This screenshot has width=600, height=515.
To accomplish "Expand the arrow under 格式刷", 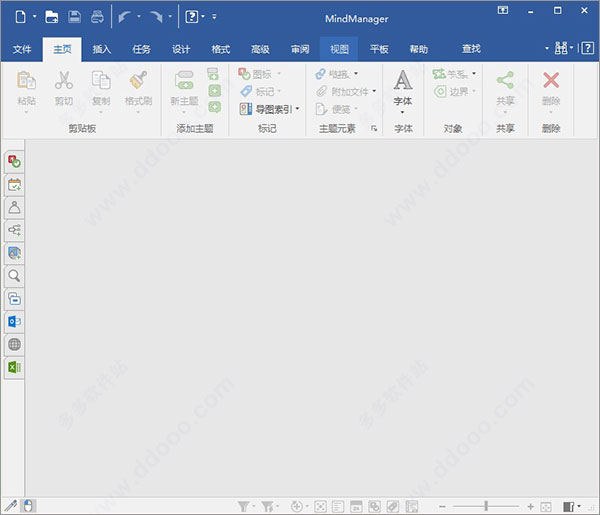I will click(x=138, y=112).
